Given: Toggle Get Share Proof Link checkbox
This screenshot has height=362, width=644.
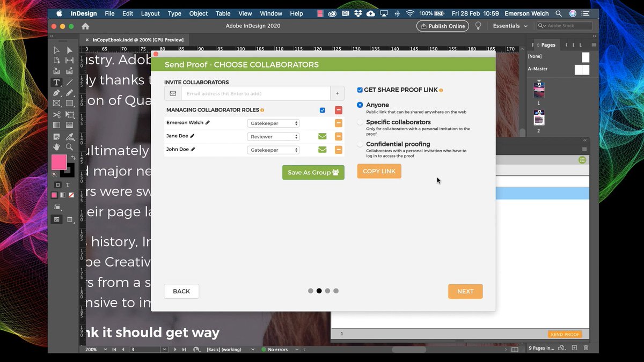Looking at the screenshot, I should [360, 90].
